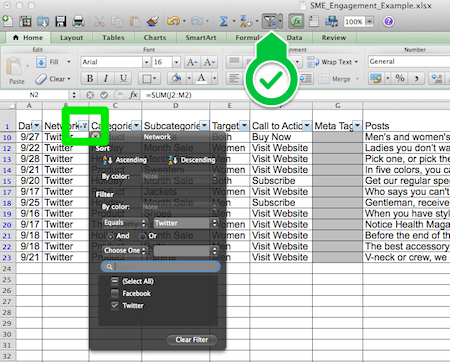Screen dimensions: 450x362
Task: Sort Ascending in the Network filter panel
Action: click(125, 160)
